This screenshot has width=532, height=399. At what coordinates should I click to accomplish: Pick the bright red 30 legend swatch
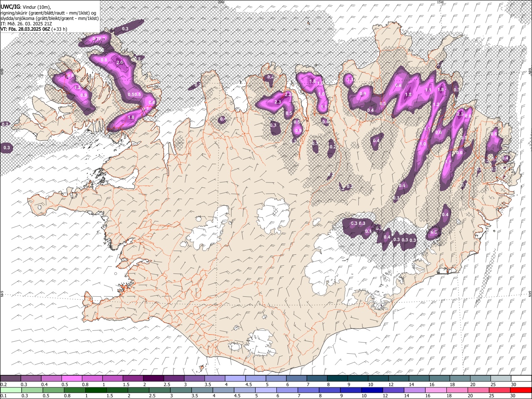point(521,390)
